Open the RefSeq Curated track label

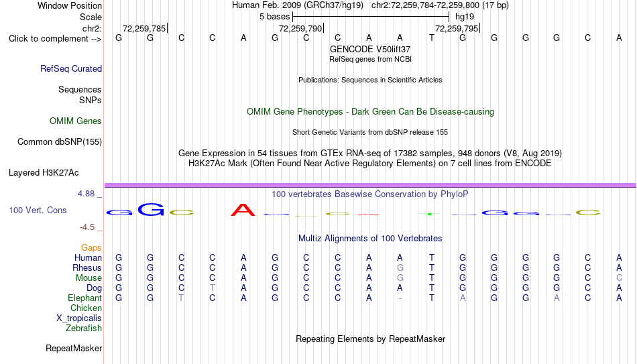coord(71,68)
